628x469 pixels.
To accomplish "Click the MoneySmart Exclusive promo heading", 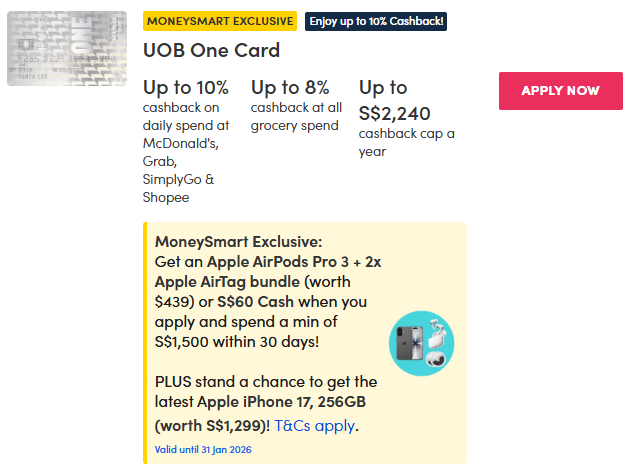I will tap(239, 241).
